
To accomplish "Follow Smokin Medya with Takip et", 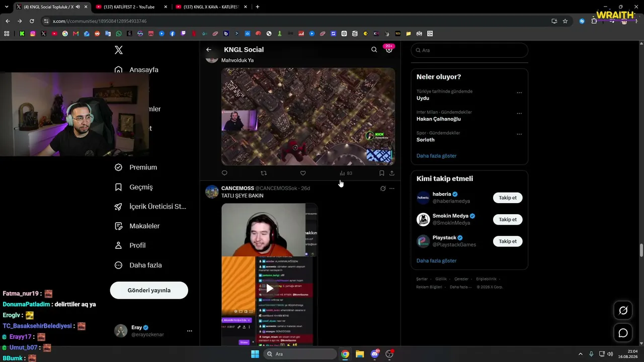I will [508, 219].
